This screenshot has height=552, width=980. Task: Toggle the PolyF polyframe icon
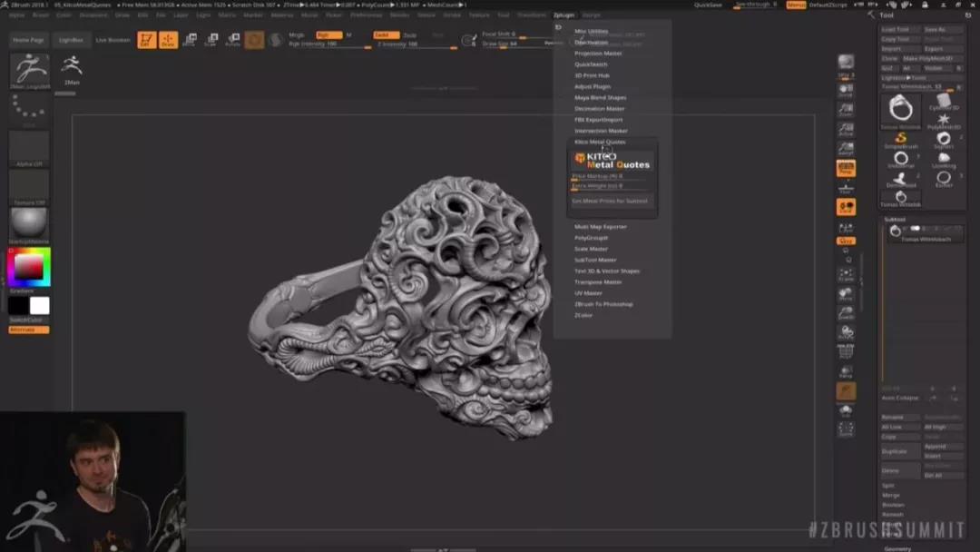[846, 352]
